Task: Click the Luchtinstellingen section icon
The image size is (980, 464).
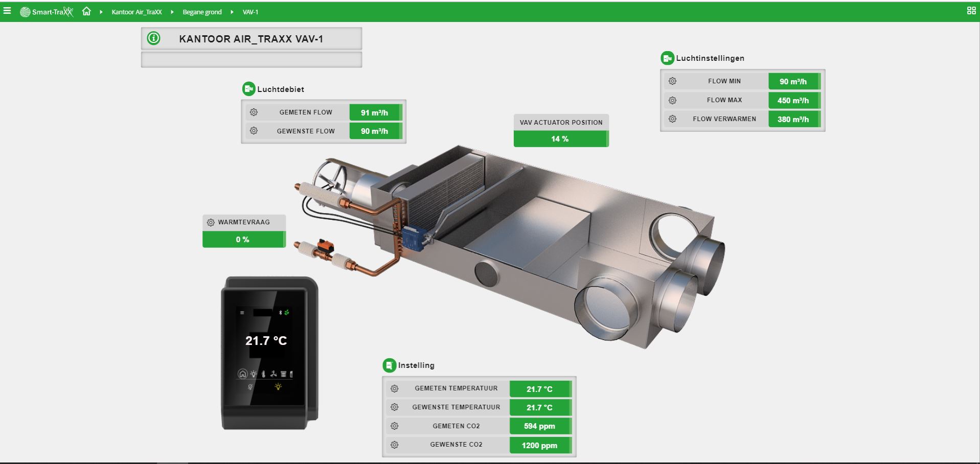Action: pyautogui.click(x=667, y=58)
